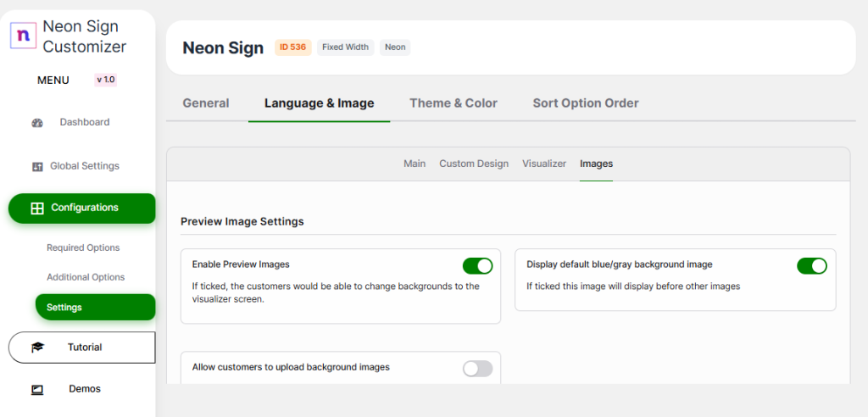Click the Global Settings icon
The image size is (868, 417).
tap(37, 167)
